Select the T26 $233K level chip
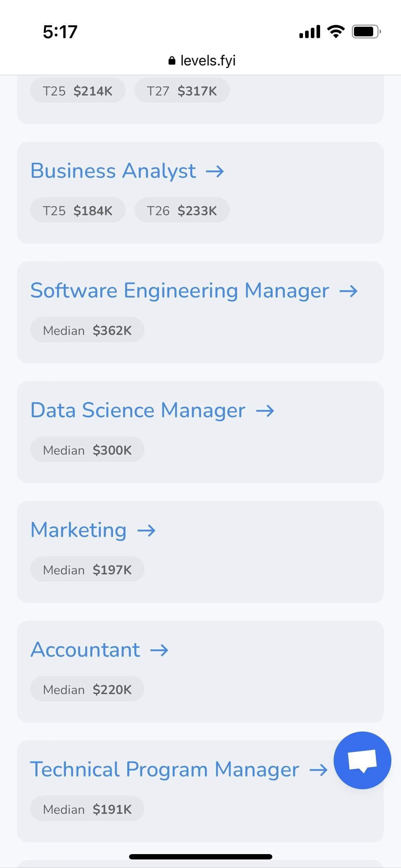This screenshot has height=868, width=401. point(182,210)
